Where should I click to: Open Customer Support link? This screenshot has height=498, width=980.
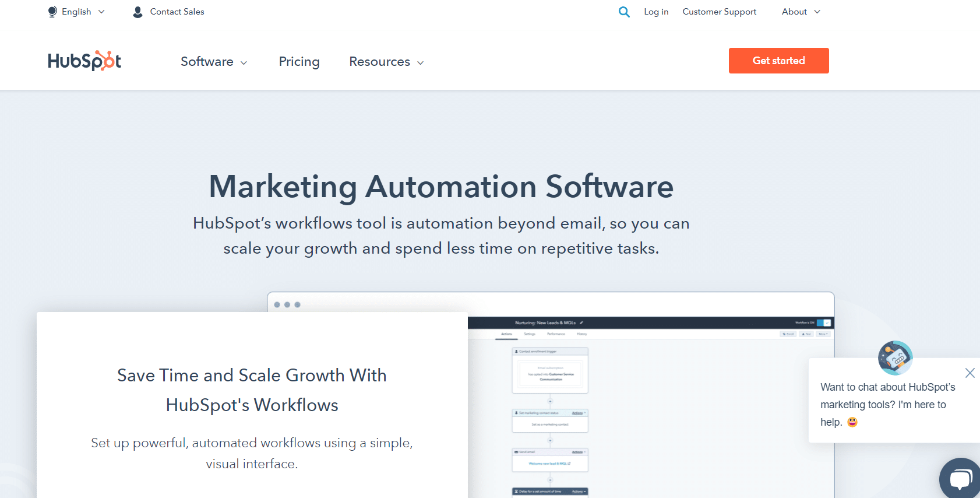(720, 12)
